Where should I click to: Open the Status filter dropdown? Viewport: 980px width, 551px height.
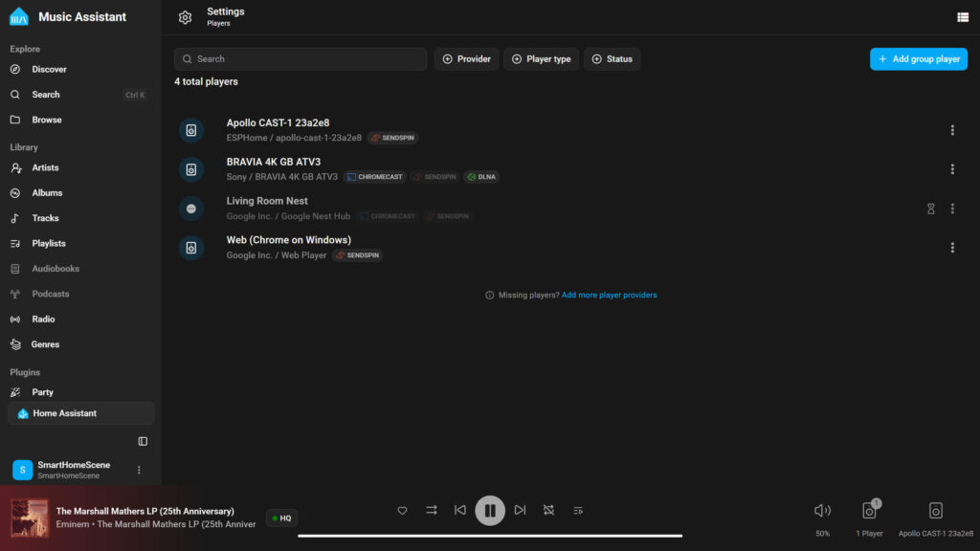[x=612, y=58]
